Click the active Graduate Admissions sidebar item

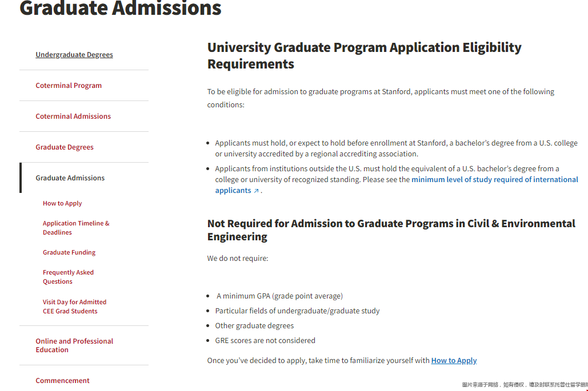coord(70,178)
